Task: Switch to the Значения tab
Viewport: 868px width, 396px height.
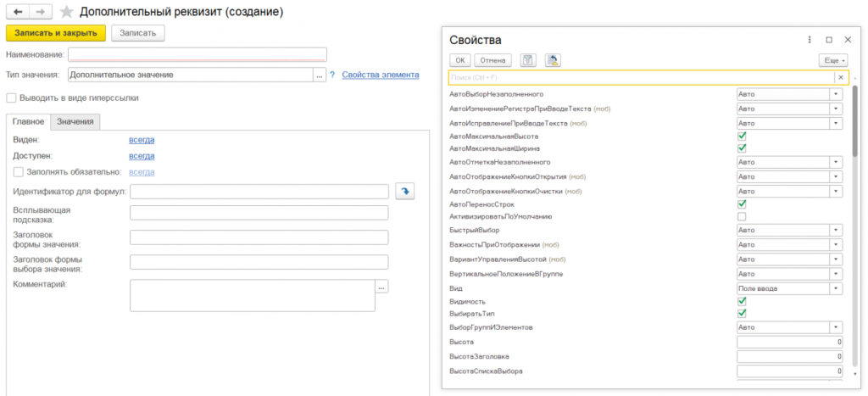Action: click(x=75, y=122)
